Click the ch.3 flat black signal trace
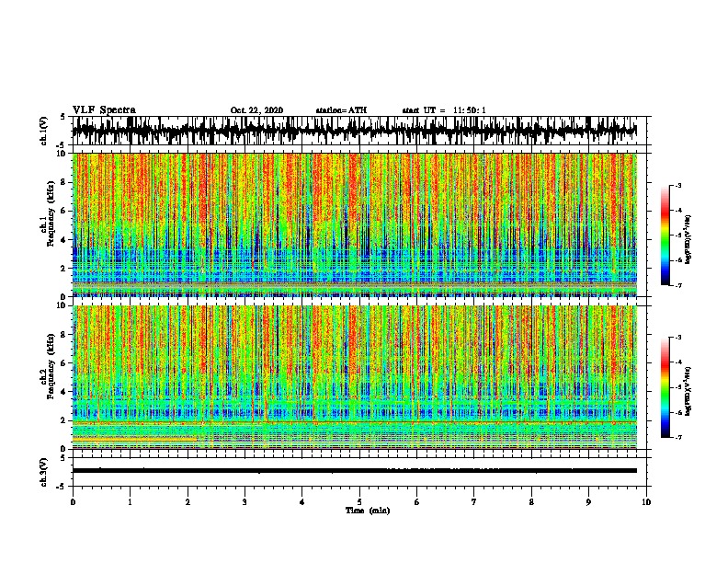The image size is (728, 563). click(x=354, y=471)
